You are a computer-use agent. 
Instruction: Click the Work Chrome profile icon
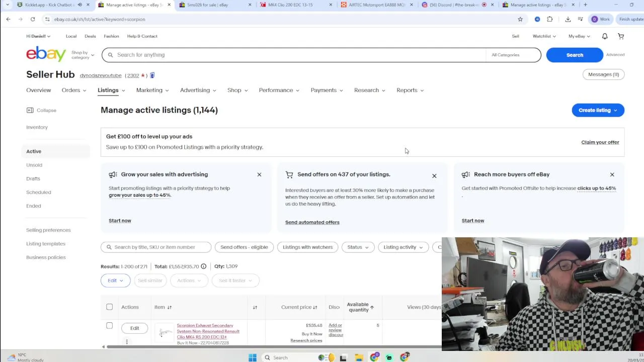600,19
